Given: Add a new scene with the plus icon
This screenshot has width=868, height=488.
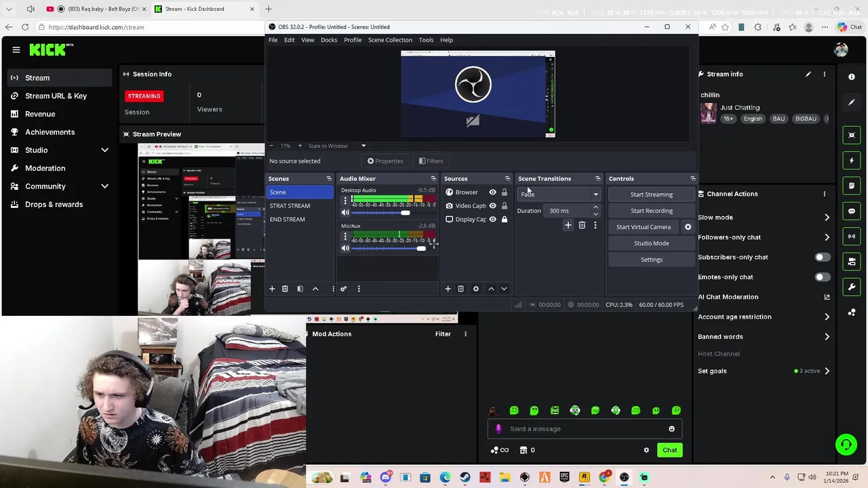Looking at the screenshot, I should (x=272, y=289).
